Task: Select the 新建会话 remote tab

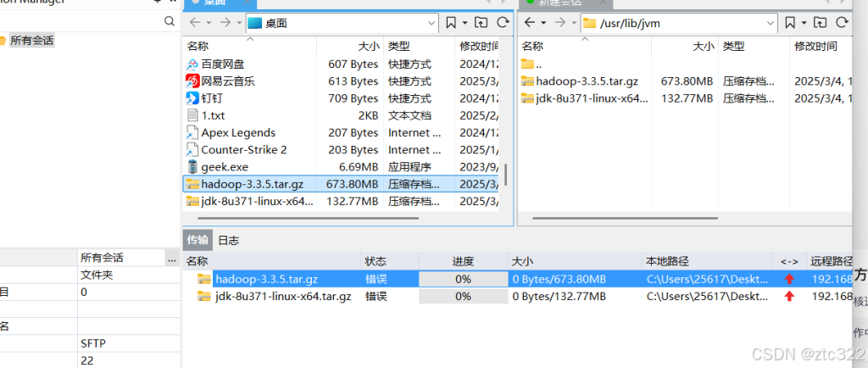Action: 564,3
